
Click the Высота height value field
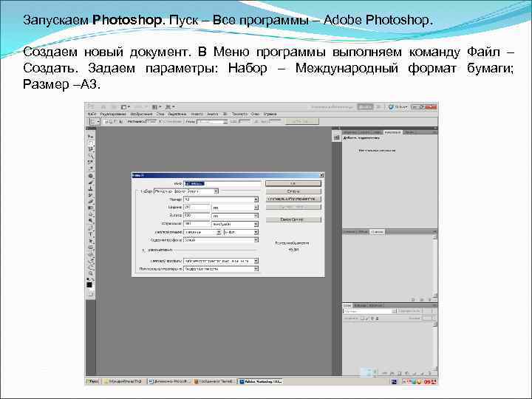pos(197,216)
